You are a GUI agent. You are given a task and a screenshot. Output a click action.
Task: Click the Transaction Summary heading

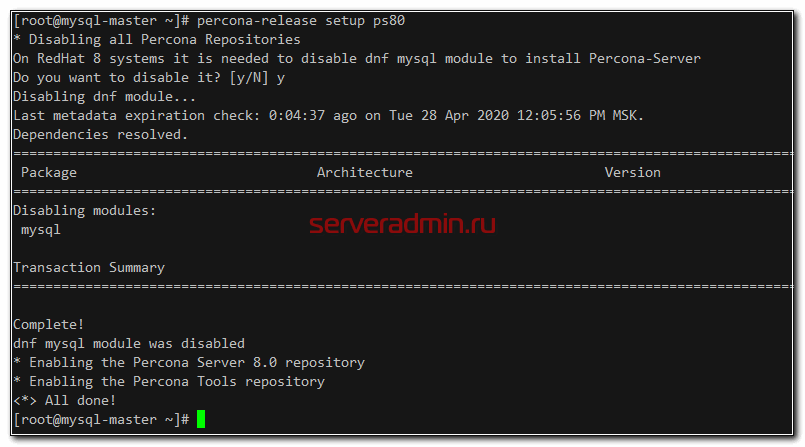point(88,267)
